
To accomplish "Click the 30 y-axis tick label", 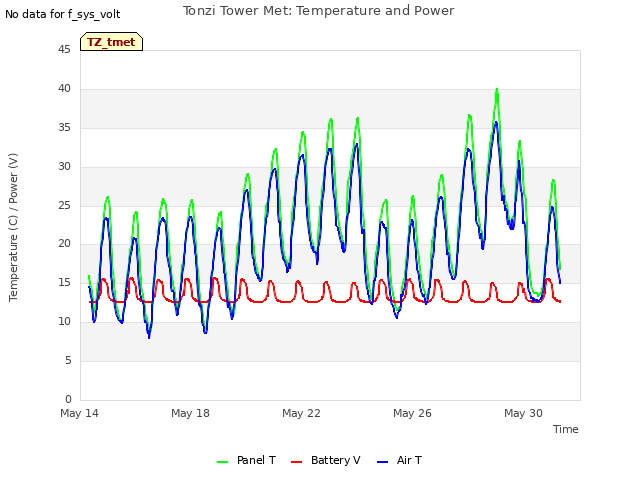I will pyautogui.click(x=64, y=166).
